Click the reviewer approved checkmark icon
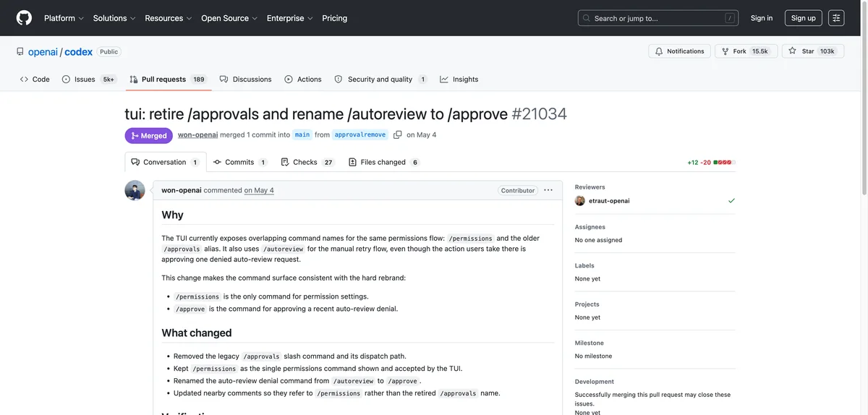868x415 pixels. click(x=731, y=201)
